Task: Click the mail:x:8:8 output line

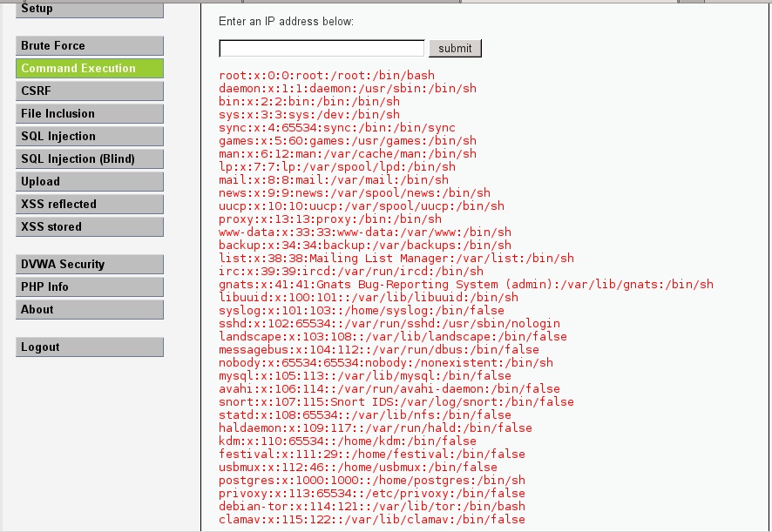Action: tap(334, 179)
